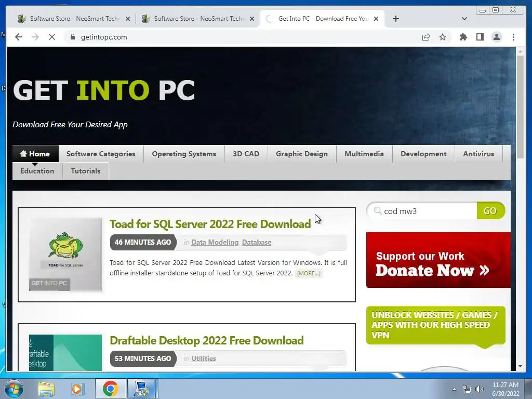Viewport: 532px width, 399px height.
Task: Click the lock icon in address bar
Action: click(x=73, y=37)
